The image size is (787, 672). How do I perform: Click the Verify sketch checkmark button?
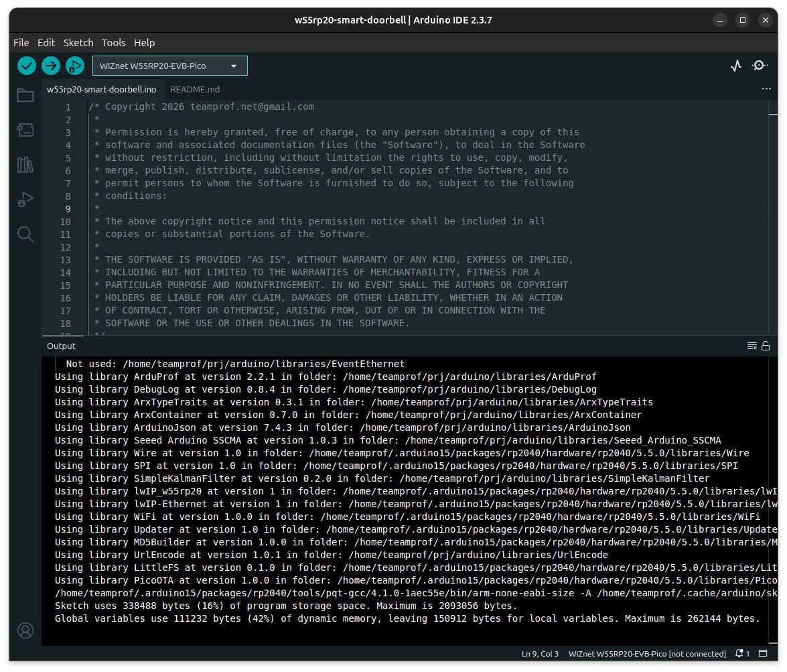(27, 66)
